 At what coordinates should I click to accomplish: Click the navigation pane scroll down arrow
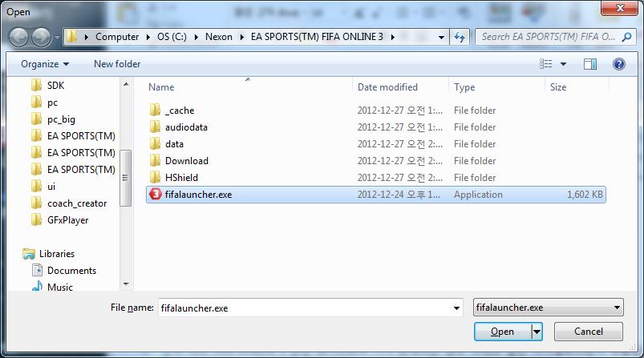[126, 284]
